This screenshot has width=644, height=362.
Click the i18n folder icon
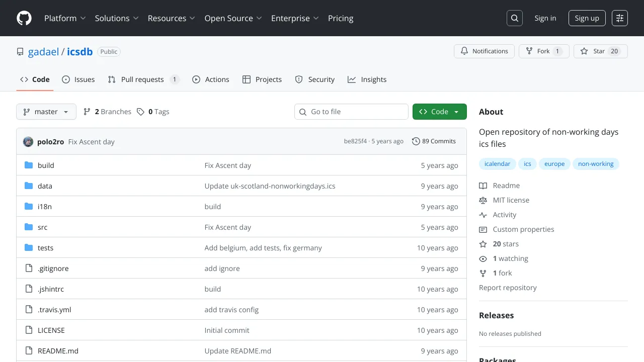tap(29, 206)
